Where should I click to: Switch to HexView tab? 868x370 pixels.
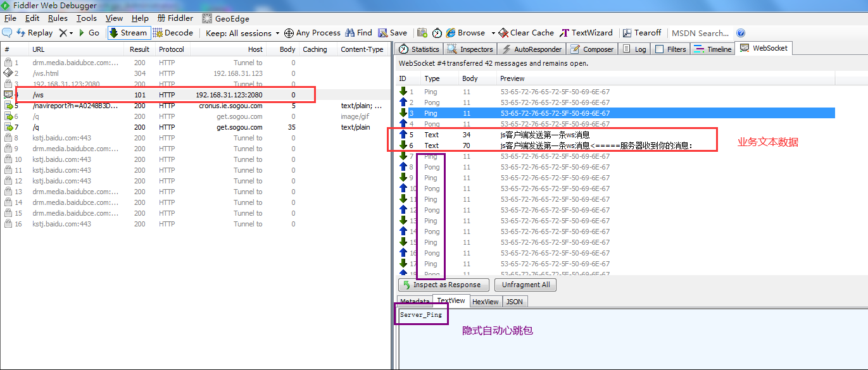[486, 302]
